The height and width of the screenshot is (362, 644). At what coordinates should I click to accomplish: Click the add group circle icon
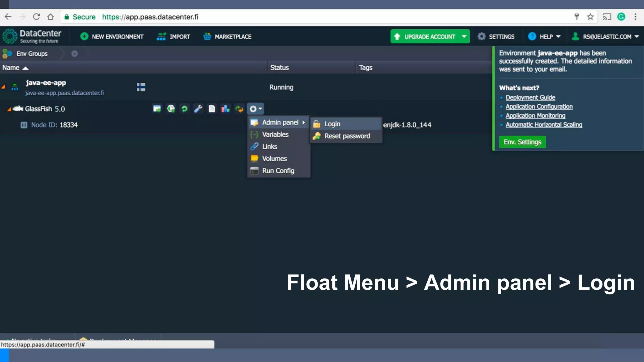75,54
